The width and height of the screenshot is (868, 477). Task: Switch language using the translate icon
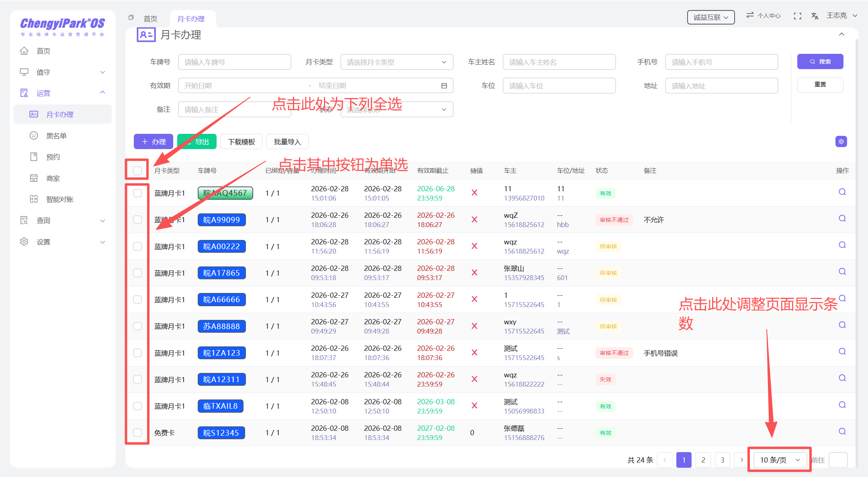(x=815, y=16)
